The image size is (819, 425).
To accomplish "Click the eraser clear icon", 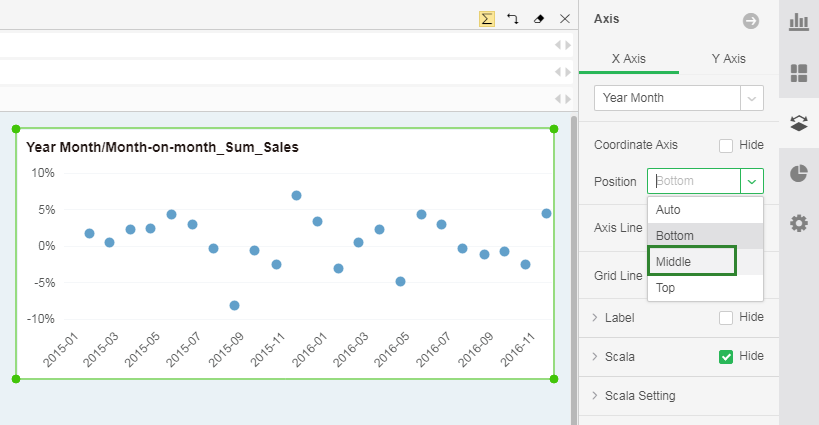I will pos(539,19).
